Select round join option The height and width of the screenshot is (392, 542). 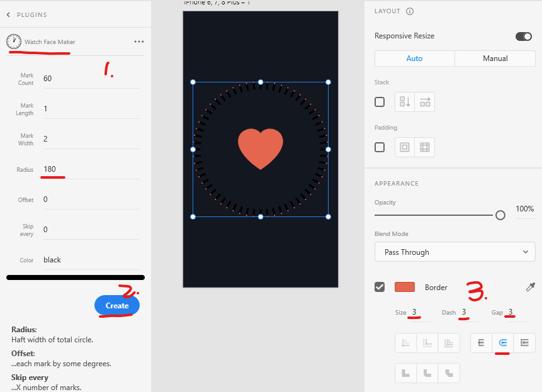tap(427, 373)
